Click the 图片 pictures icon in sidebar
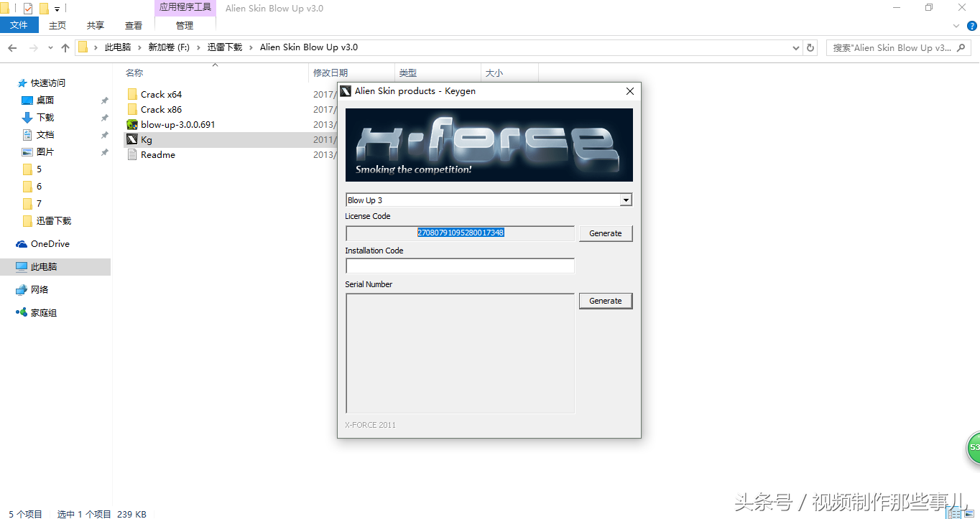 (27, 151)
